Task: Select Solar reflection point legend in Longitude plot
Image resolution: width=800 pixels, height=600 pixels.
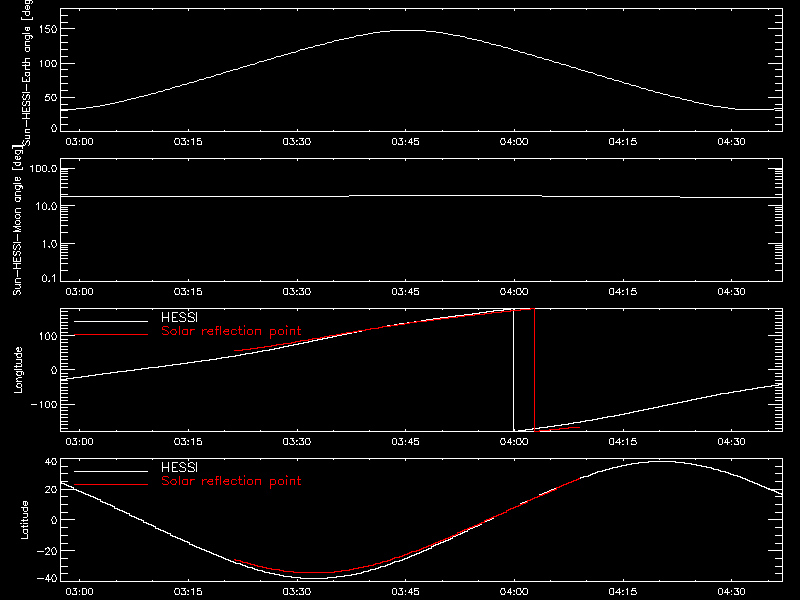Action: click(x=231, y=331)
